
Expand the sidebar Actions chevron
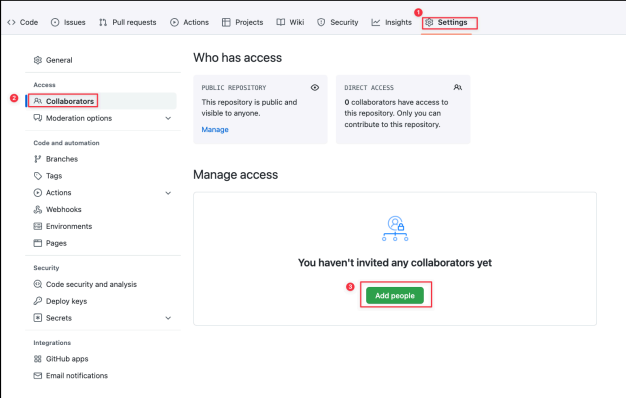click(168, 193)
